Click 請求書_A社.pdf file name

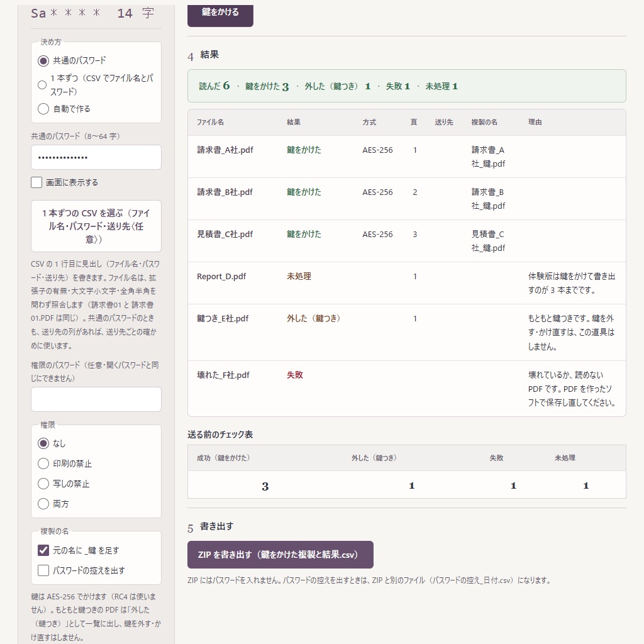[225, 150]
